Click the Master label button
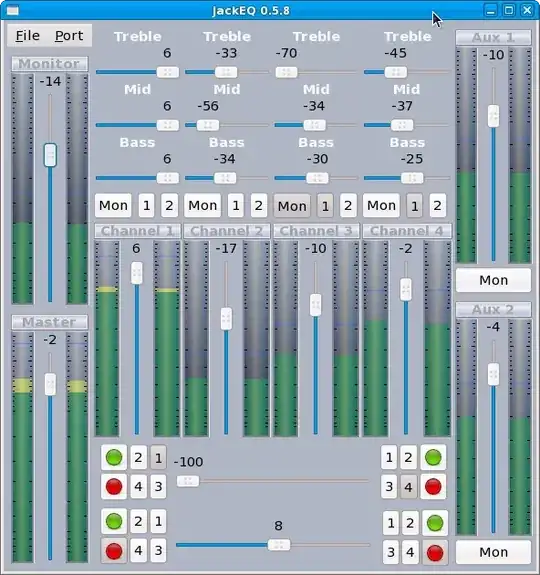540x575 pixels. pyautogui.click(x=49, y=322)
